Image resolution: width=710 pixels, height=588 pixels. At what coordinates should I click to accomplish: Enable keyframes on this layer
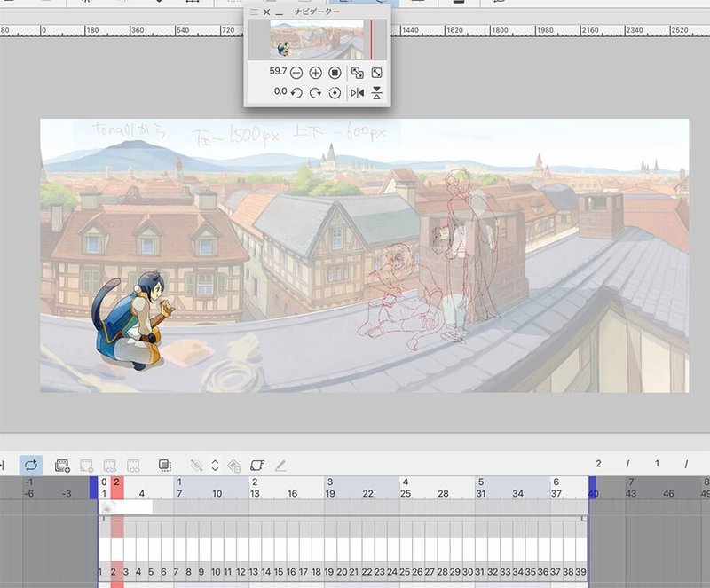click(x=196, y=466)
